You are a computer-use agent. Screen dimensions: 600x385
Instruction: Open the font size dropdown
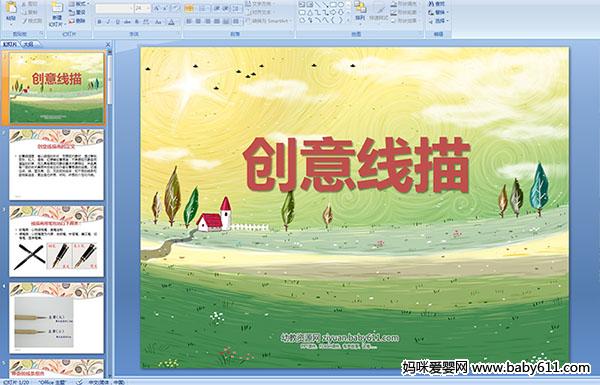pyautogui.click(x=142, y=8)
